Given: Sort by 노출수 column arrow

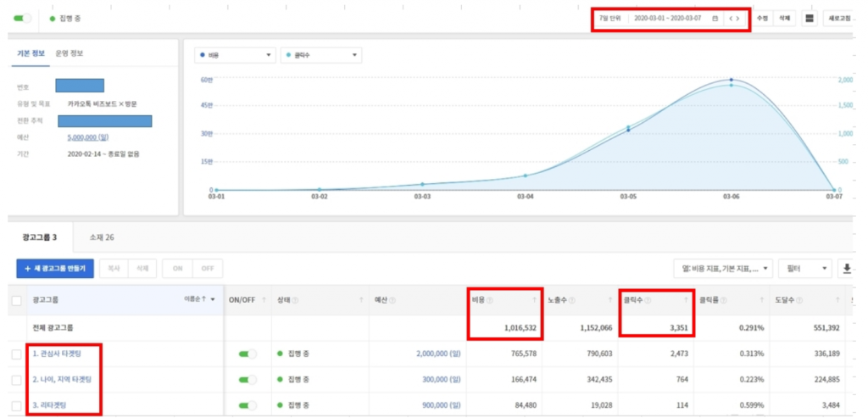Looking at the screenshot, I should coord(610,300).
